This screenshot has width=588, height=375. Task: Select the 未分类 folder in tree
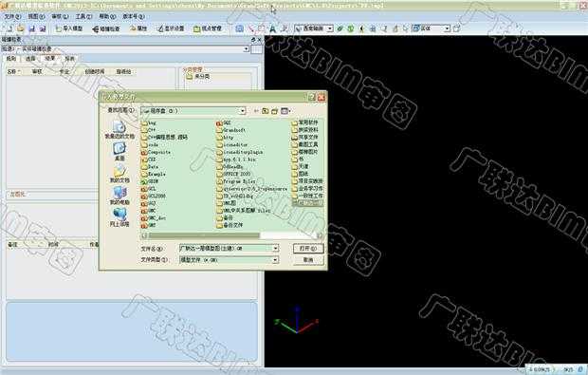point(198,77)
